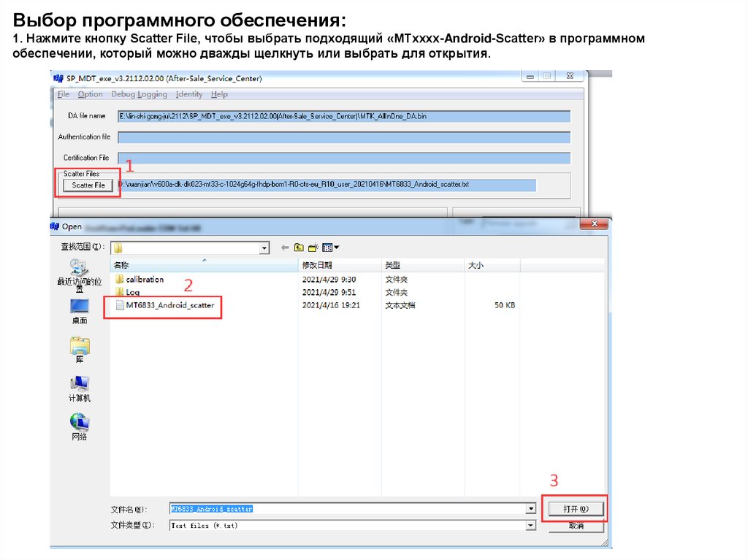Minimize the SP_MDT window
The height and width of the screenshot is (560, 748).
click(530, 77)
